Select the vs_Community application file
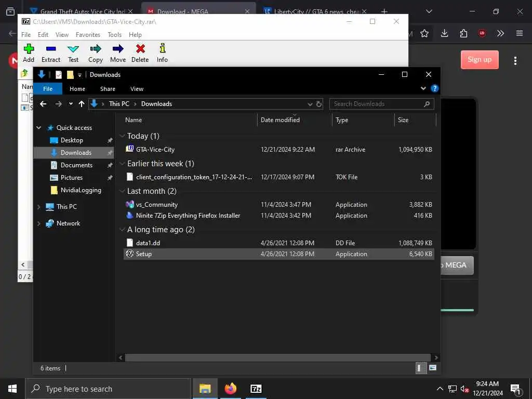This screenshot has width=532, height=399. [x=279, y=205]
